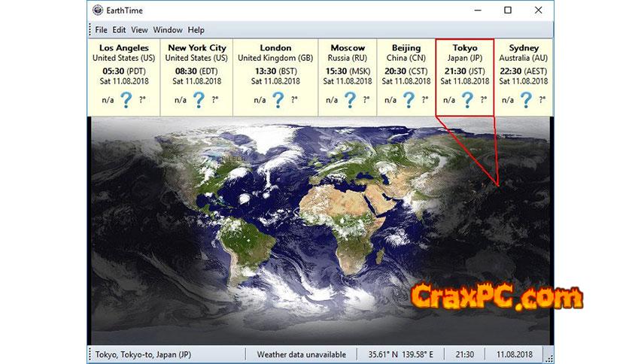Click the London weather question mark icon
This screenshot has height=364, width=629.
[x=278, y=100]
